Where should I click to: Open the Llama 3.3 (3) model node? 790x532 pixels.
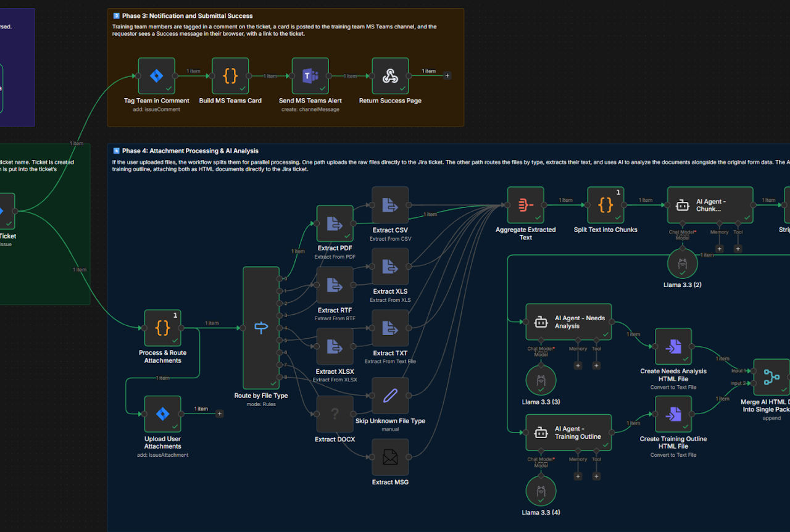541,381
